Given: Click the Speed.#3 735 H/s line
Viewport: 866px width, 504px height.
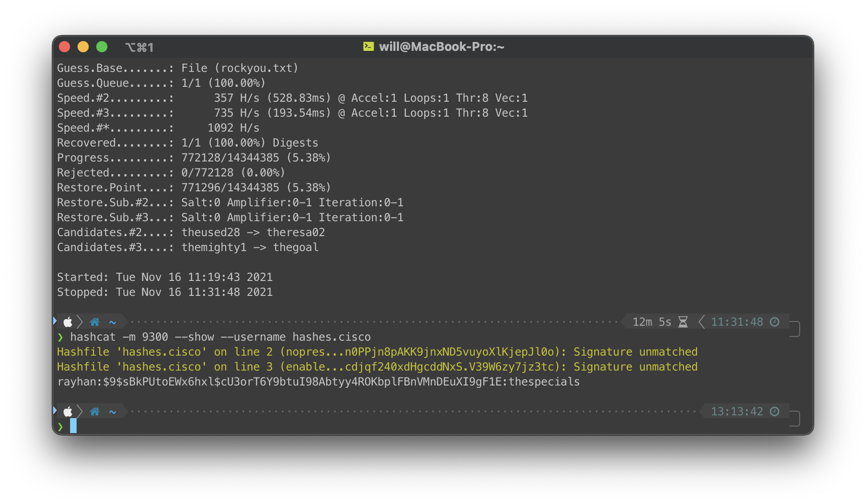Looking at the screenshot, I should tap(292, 113).
